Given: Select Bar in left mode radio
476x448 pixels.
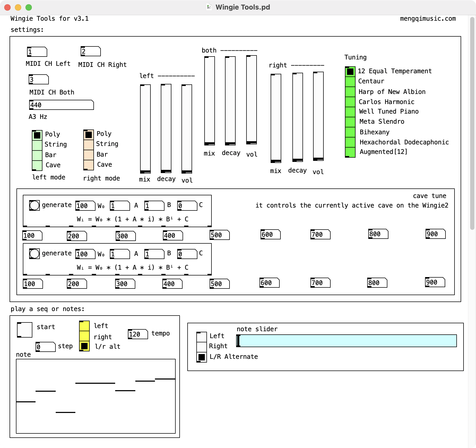Looking at the screenshot, I should pyautogui.click(x=37, y=156).
